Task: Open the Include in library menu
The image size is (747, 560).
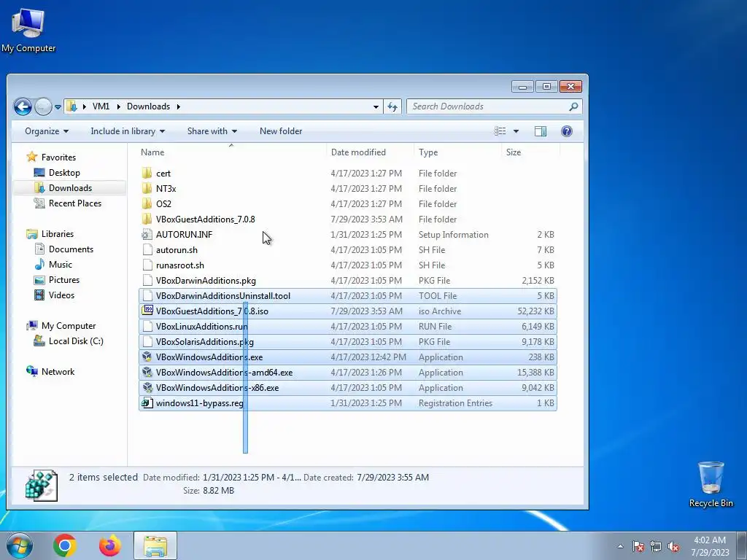Action: tap(128, 131)
